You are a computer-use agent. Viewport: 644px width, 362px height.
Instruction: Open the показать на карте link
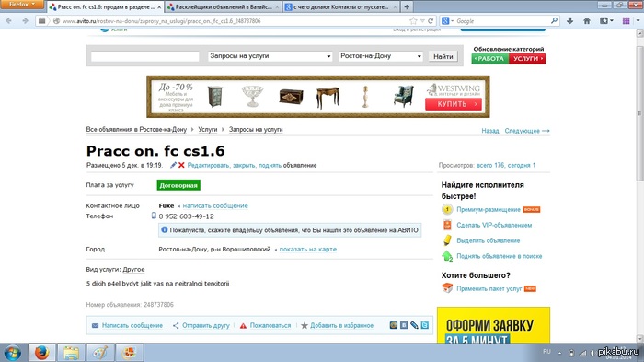click(x=307, y=249)
